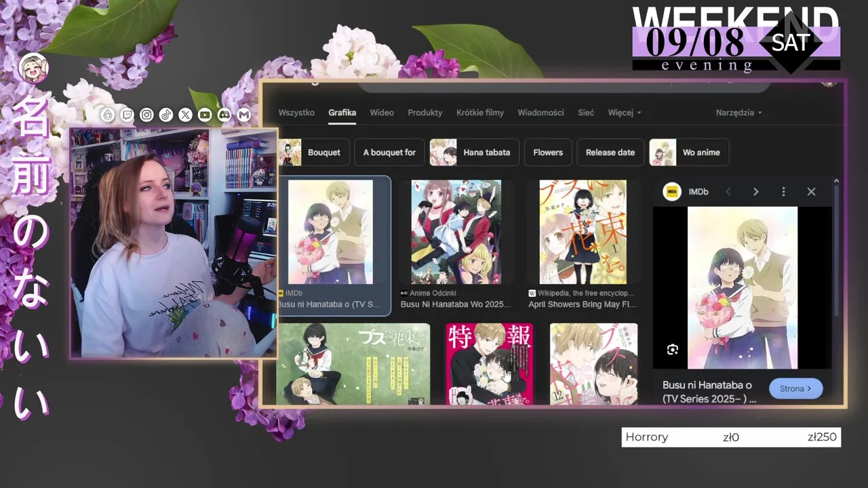Open the green wide manga banner thumbnail
The width and height of the screenshot is (868, 488).
point(353,363)
